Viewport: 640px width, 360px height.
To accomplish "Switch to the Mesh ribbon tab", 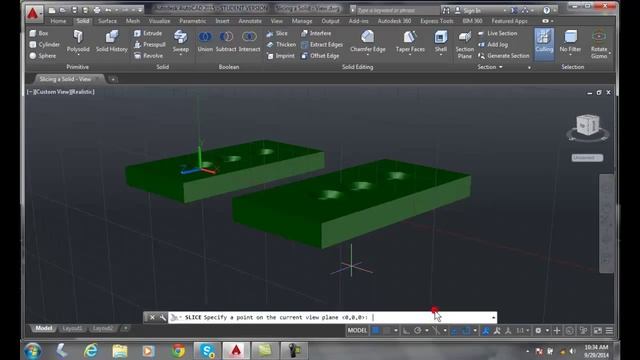I will tap(133, 21).
